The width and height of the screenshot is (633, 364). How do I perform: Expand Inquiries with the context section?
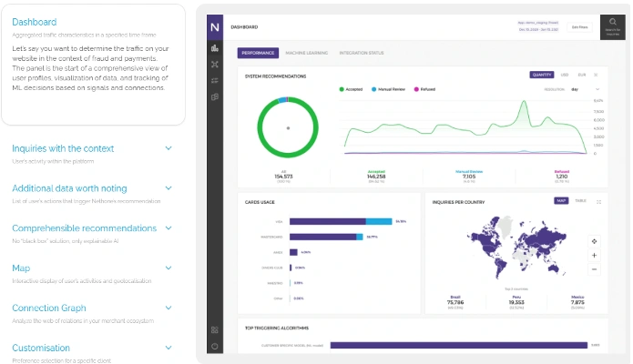click(x=168, y=148)
